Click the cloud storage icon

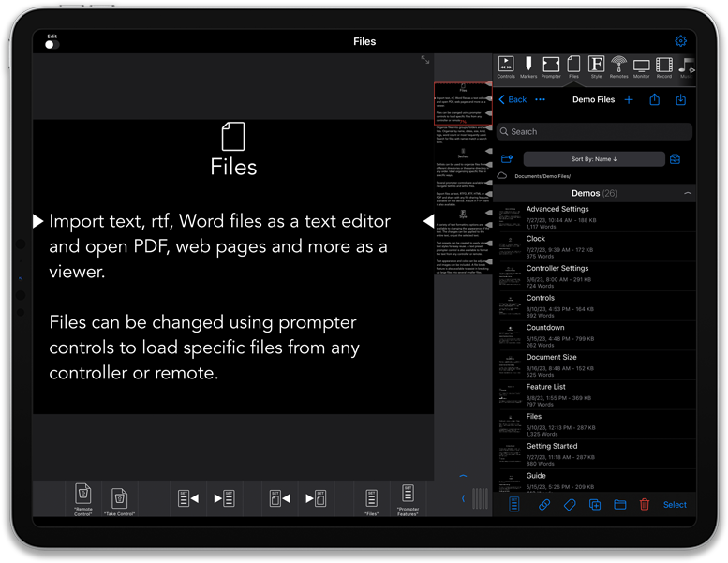click(502, 176)
